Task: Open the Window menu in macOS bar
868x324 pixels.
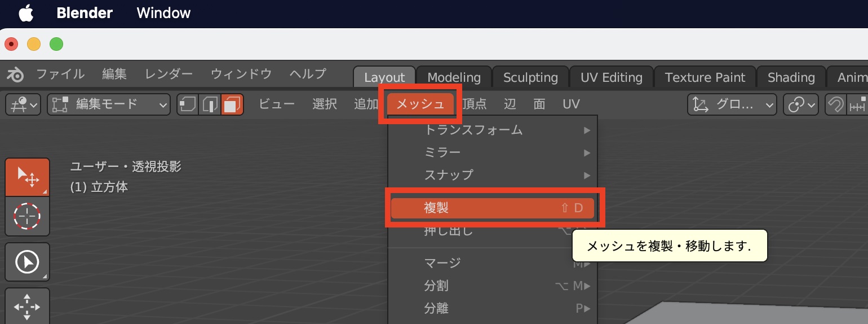Action: coord(163,13)
